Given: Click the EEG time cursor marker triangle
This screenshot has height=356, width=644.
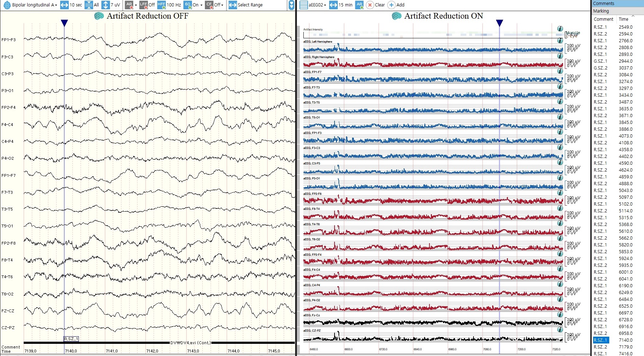Looking at the screenshot, I should [x=64, y=23].
